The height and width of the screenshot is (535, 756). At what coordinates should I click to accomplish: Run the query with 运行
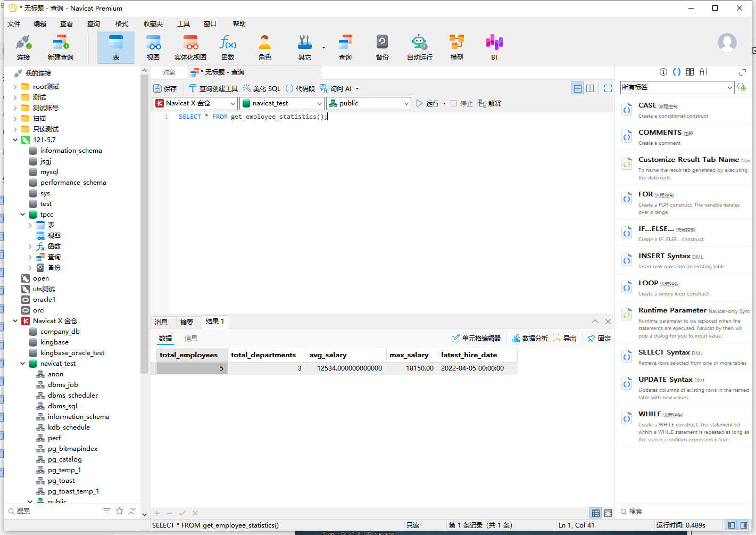(x=428, y=103)
